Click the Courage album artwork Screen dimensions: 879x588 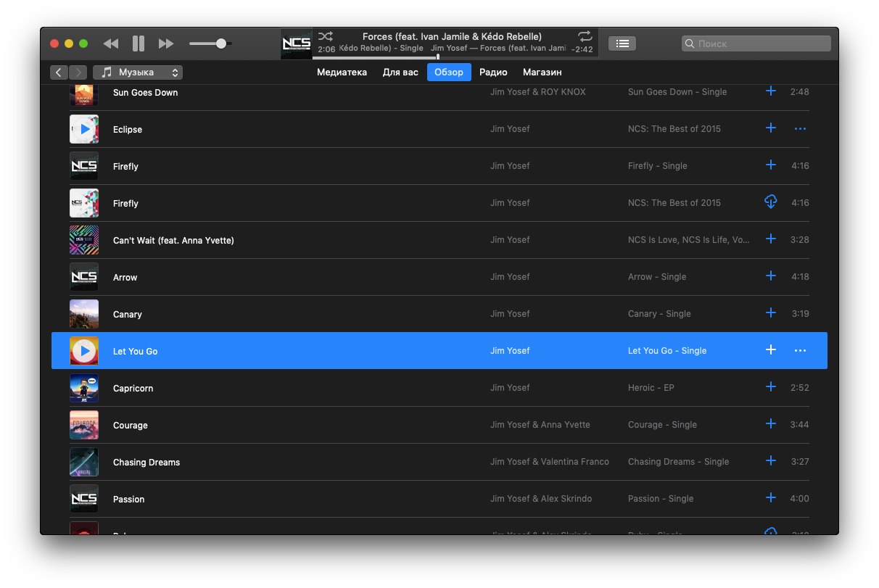point(84,425)
